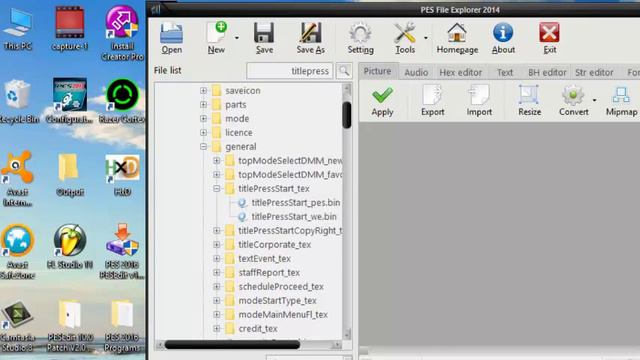640x360 pixels.
Task: Expand the parts folder
Action: tap(203, 104)
